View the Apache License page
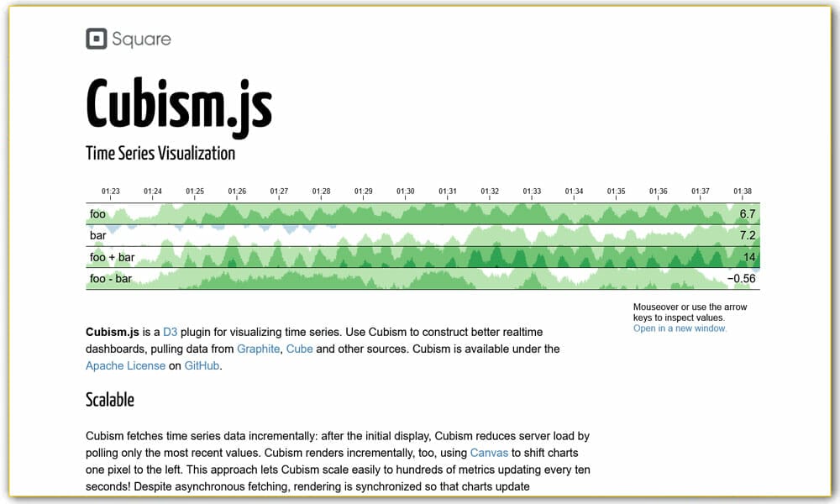This screenshot has width=840, height=504. [x=124, y=365]
